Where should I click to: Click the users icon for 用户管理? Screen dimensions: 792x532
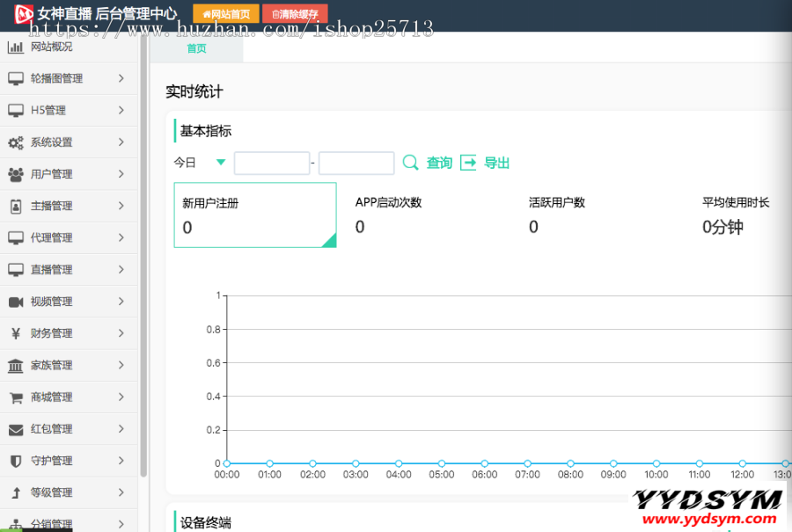(16, 174)
